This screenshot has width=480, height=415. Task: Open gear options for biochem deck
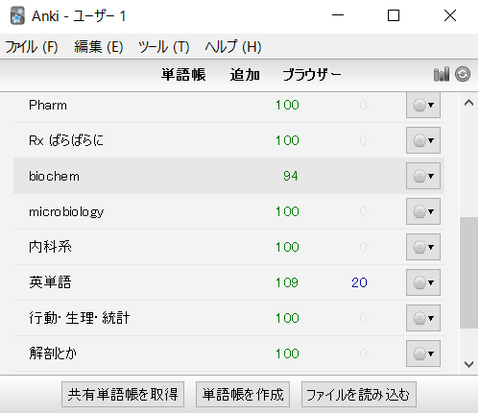[x=423, y=176]
